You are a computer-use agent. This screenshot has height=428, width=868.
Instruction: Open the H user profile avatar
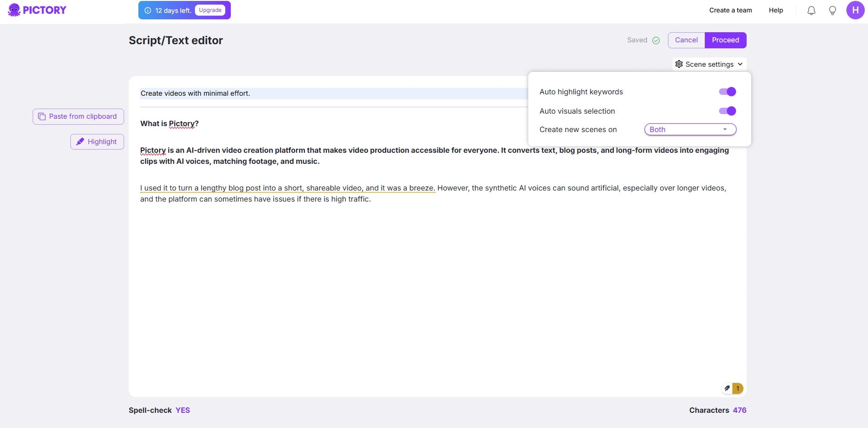click(855, 10)
